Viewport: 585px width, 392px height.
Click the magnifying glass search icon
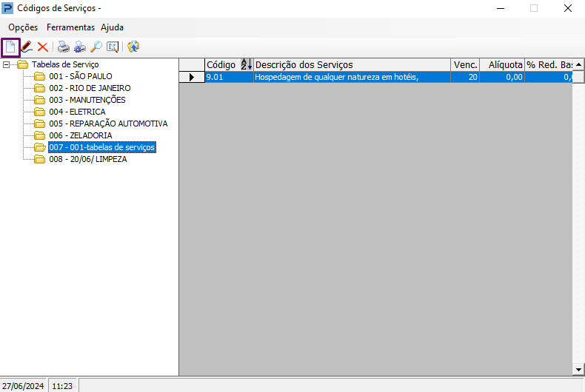point(96,47)
